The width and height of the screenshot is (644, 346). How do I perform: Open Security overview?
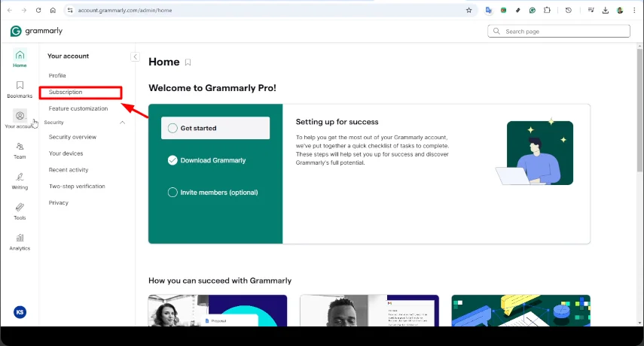[72, 137]
